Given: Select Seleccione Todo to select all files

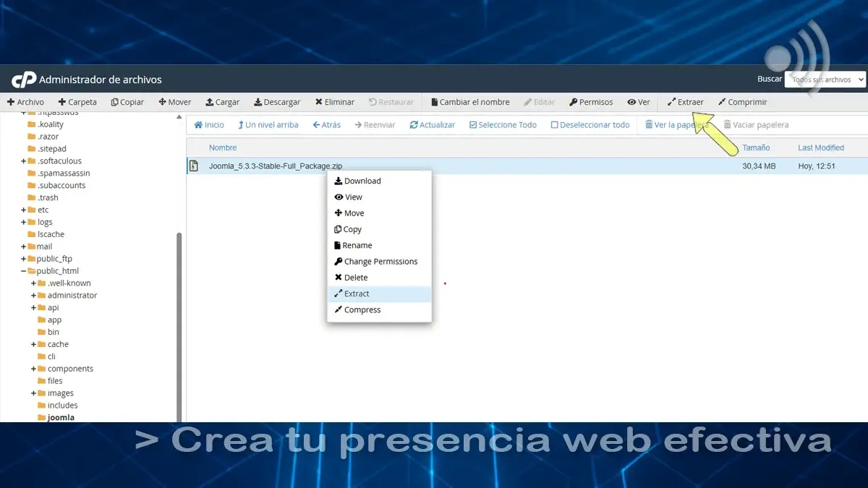Looking at the screenshot, I should point(503,124).
